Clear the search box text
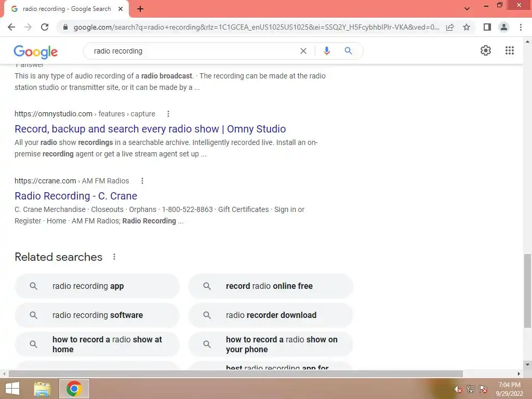This screenshot has width=532, height=399. click(x=303, y=51)
